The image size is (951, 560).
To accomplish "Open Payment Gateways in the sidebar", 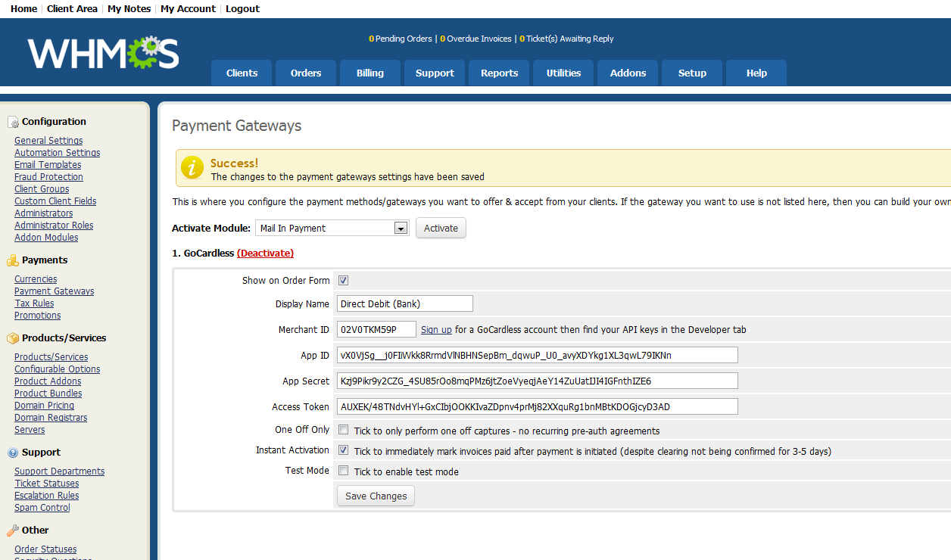I will (55, 291).
